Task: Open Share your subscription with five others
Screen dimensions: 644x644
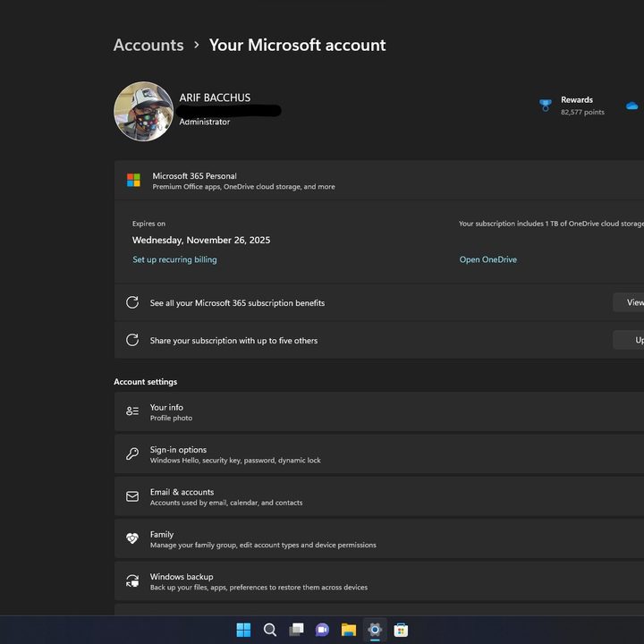Action: (x=378, y=340)
